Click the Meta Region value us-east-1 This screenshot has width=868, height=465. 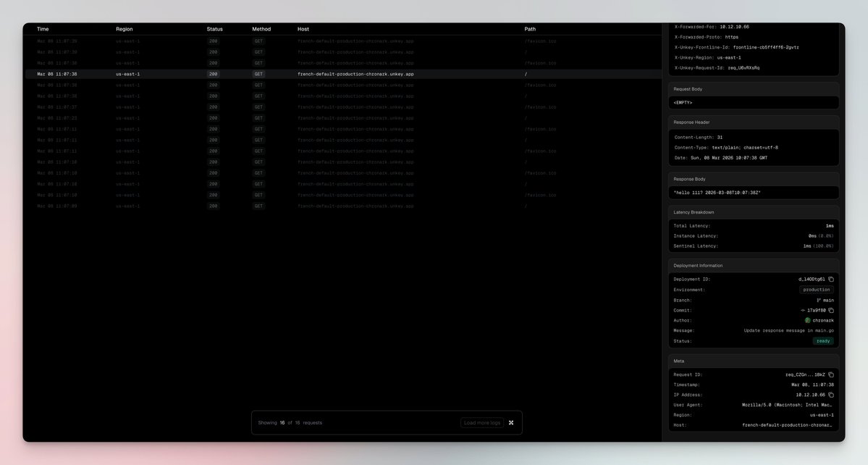(x=822, y=415)
